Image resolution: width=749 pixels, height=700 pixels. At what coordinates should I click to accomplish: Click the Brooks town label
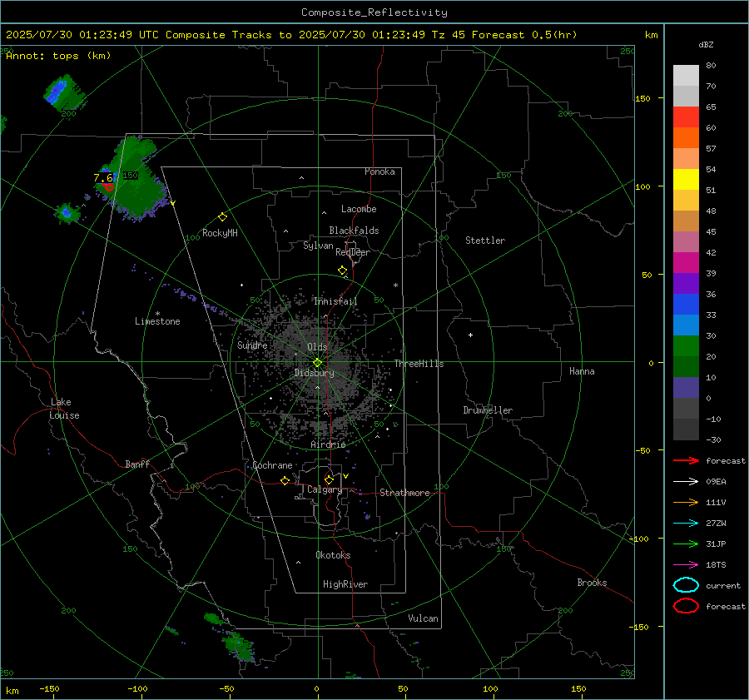click(x=592, y=583)
